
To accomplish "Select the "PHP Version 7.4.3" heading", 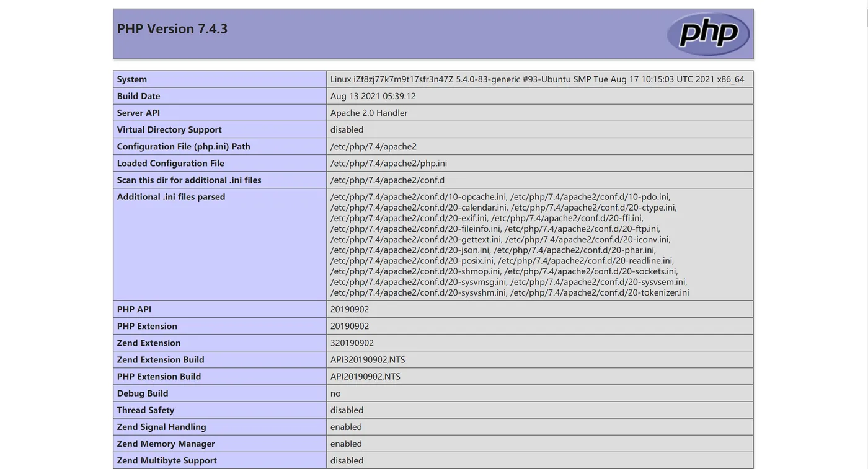I will tap(172, 28).
